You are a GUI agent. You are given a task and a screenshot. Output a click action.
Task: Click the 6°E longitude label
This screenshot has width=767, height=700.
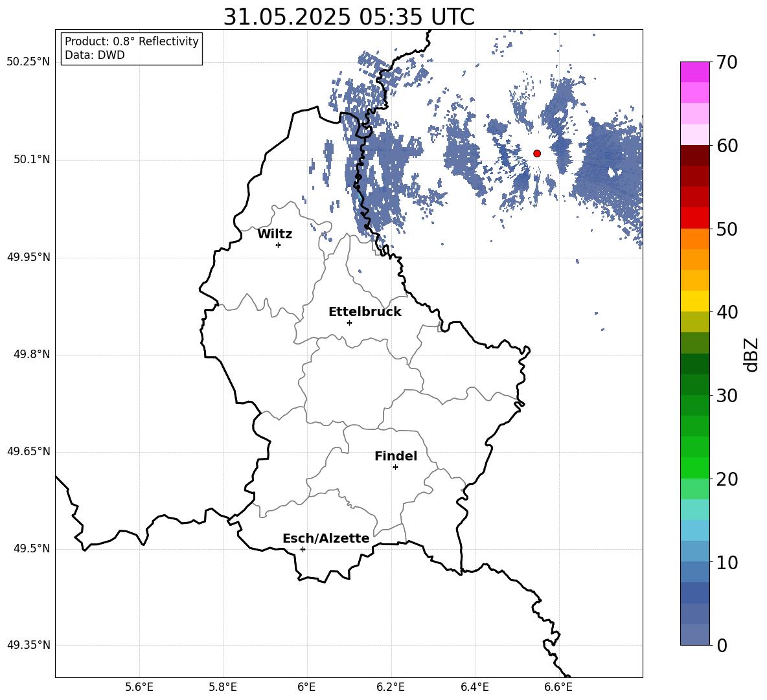[306, 687]
